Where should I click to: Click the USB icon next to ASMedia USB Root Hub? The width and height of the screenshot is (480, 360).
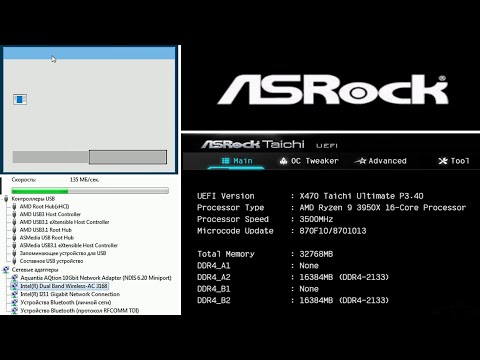[x=14, y=238]
